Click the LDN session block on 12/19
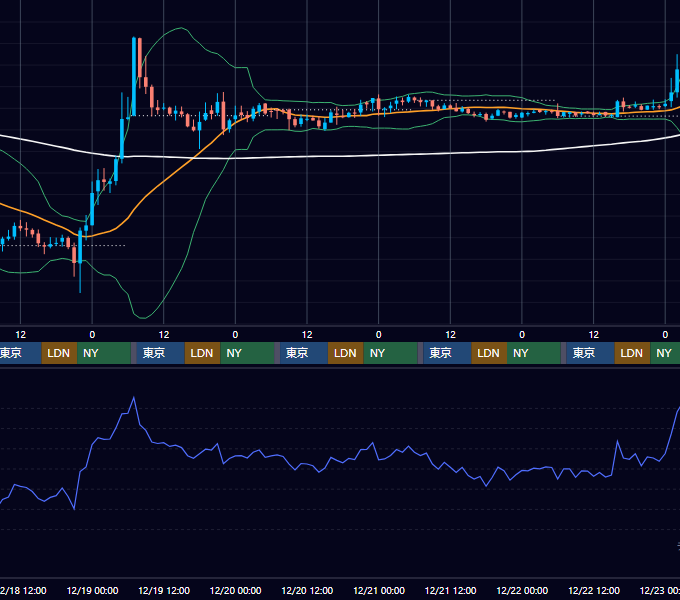The image size is (680, 600). coord(203,353)
